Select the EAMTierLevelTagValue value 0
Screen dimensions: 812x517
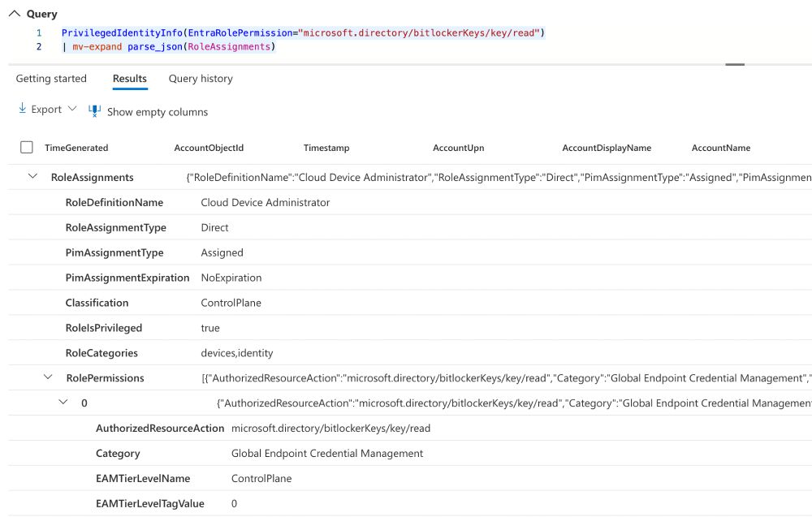pos(234,503)
